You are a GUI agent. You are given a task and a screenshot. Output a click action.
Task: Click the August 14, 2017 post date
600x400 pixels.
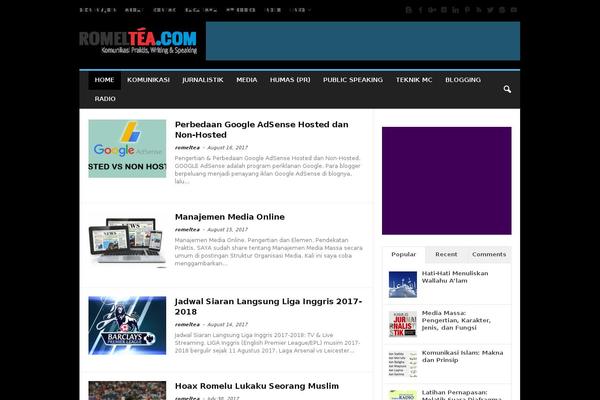pos(227,324)
